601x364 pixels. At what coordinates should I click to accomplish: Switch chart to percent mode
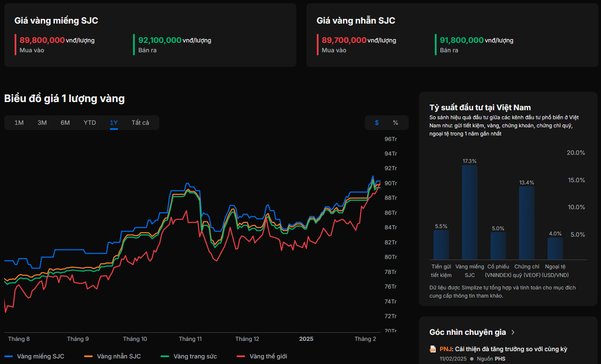tap(395, 123)
